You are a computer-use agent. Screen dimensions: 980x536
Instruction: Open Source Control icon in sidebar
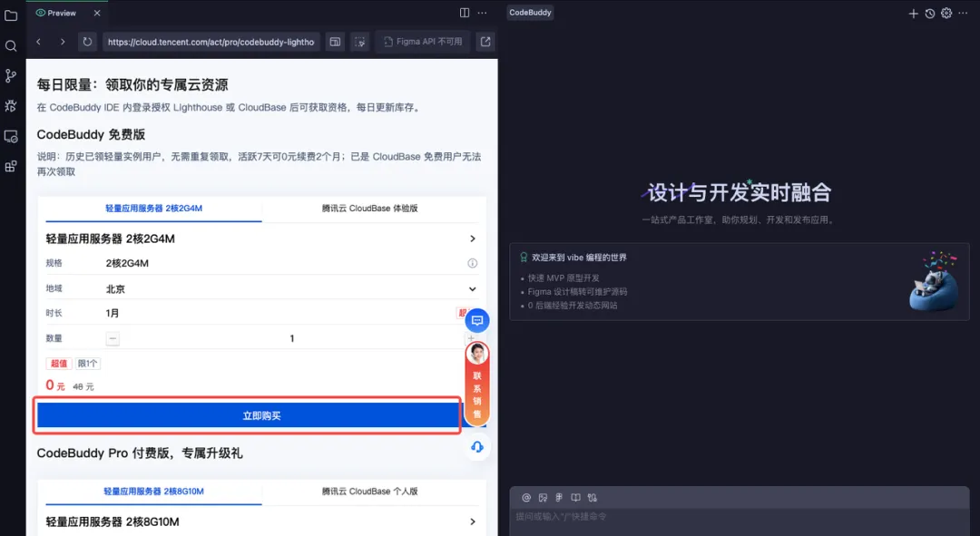coord(11,75)
